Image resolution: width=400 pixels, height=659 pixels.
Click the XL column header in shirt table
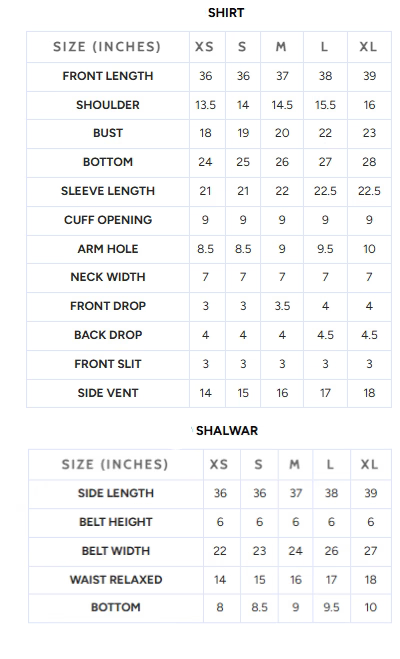pos(368,47)
